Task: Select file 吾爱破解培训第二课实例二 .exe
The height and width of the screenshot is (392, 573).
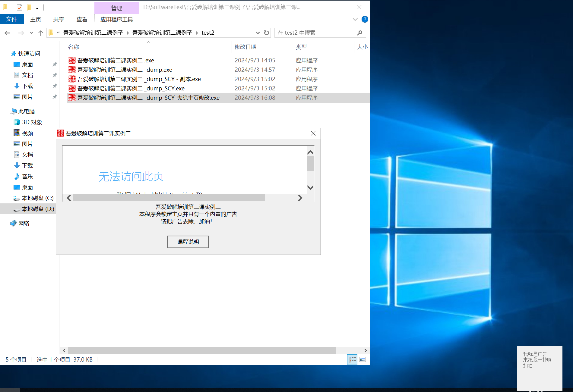Action: point(116,60)
